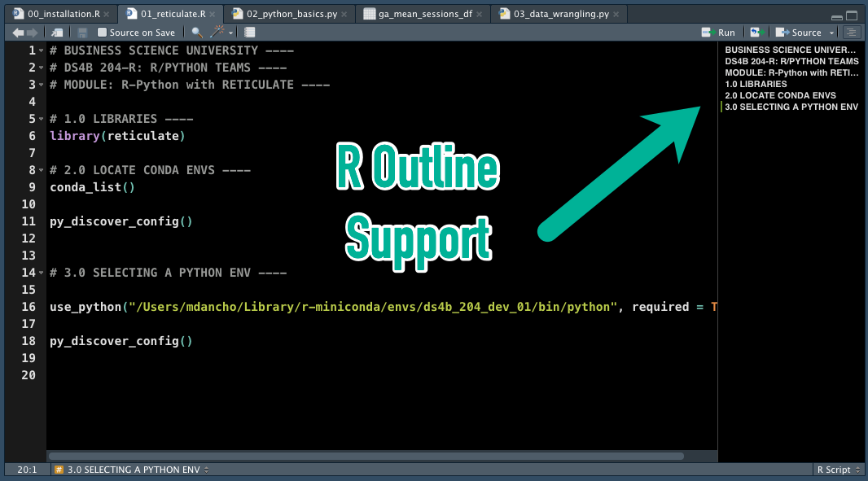Minimize the source editor pane

click(837, 16)
